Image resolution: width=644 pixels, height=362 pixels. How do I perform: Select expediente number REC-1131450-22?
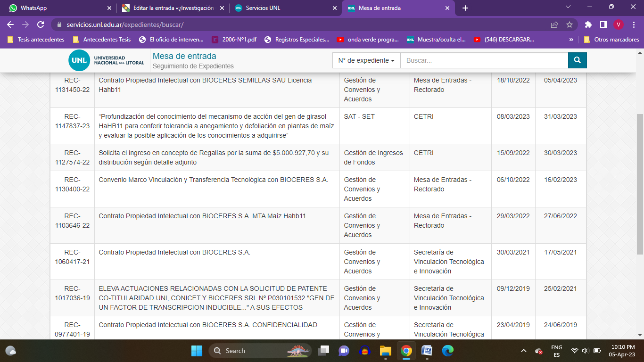pos(72,85)
